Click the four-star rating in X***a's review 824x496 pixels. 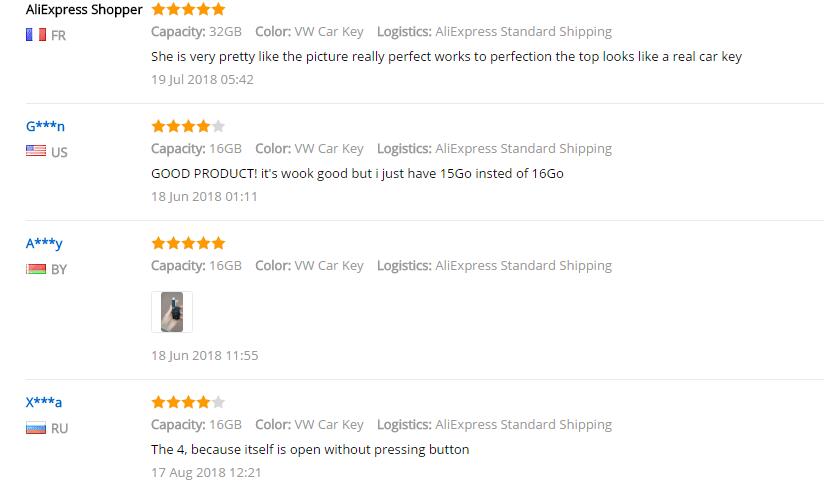click(x=188, y=402)
